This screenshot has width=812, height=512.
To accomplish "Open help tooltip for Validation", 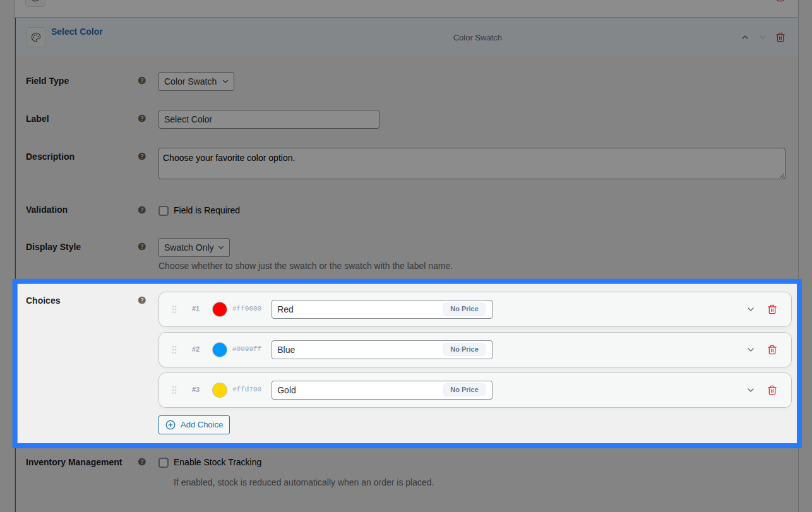I will pos(142,210).
